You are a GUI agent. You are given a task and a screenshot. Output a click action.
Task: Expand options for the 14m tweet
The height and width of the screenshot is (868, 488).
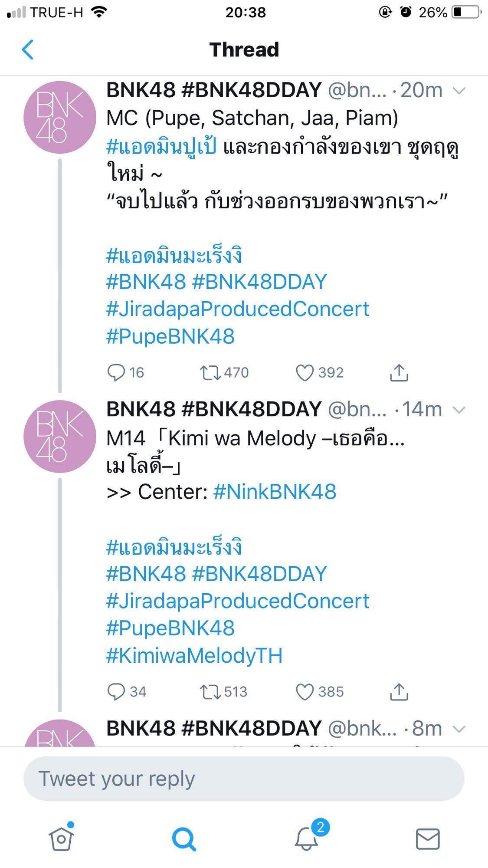coord(459,410)
